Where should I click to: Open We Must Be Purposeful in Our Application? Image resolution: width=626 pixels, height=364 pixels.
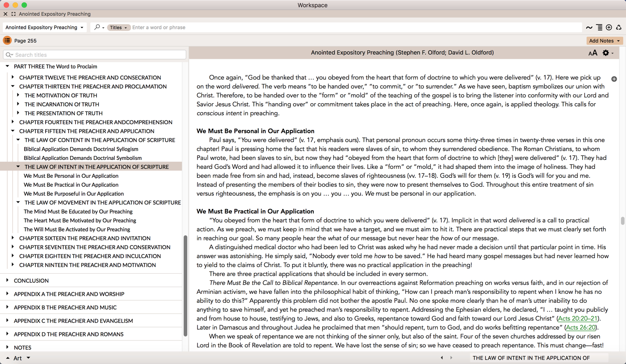coord(74,193)
